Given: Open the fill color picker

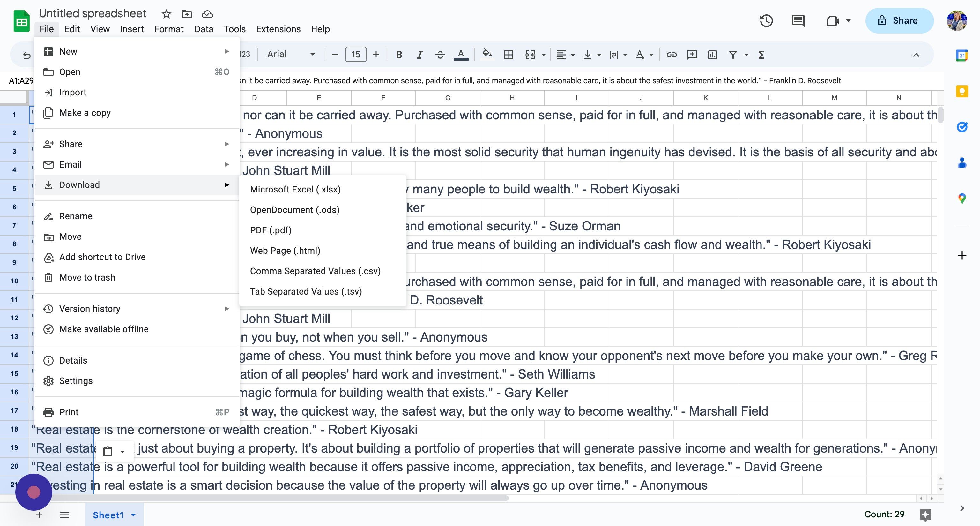Looking at the screenshot, I should (x=487, y=55).
